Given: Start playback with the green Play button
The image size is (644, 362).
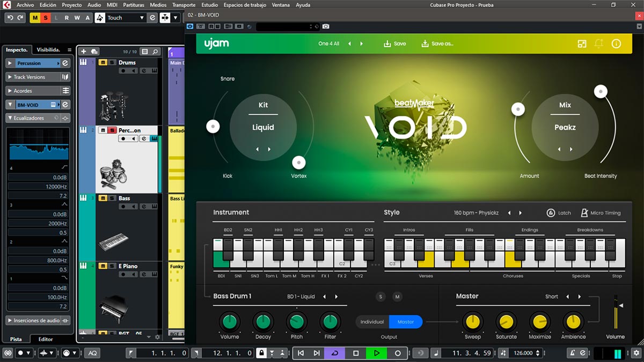Looking at the screenshot, I should pos(377,353).
